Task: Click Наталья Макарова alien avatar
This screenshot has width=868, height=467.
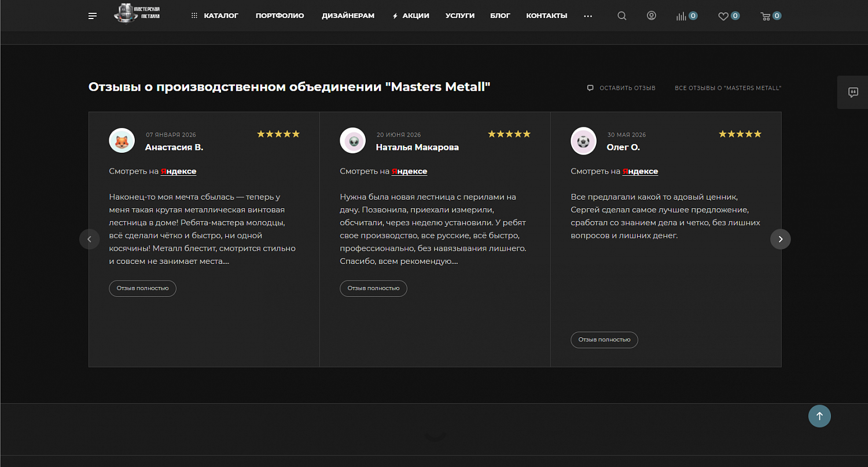Action: click(x=353, y=141)
